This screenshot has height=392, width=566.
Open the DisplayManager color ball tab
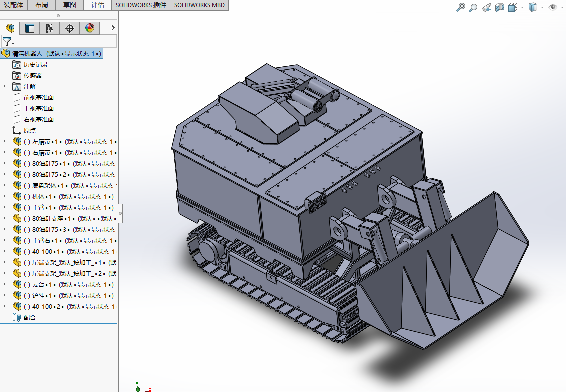point(90,28)
